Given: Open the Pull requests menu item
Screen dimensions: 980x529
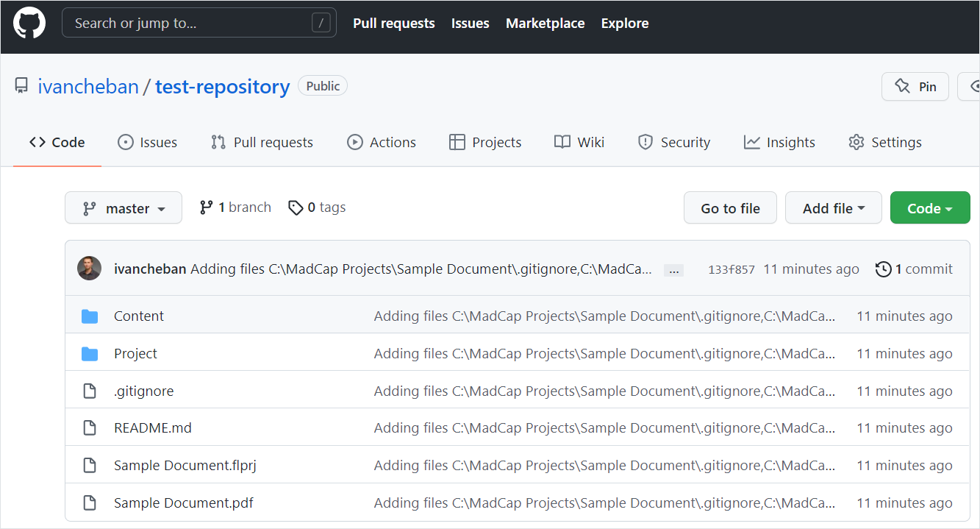Looking at the screenshot, I should pos(394,23).
